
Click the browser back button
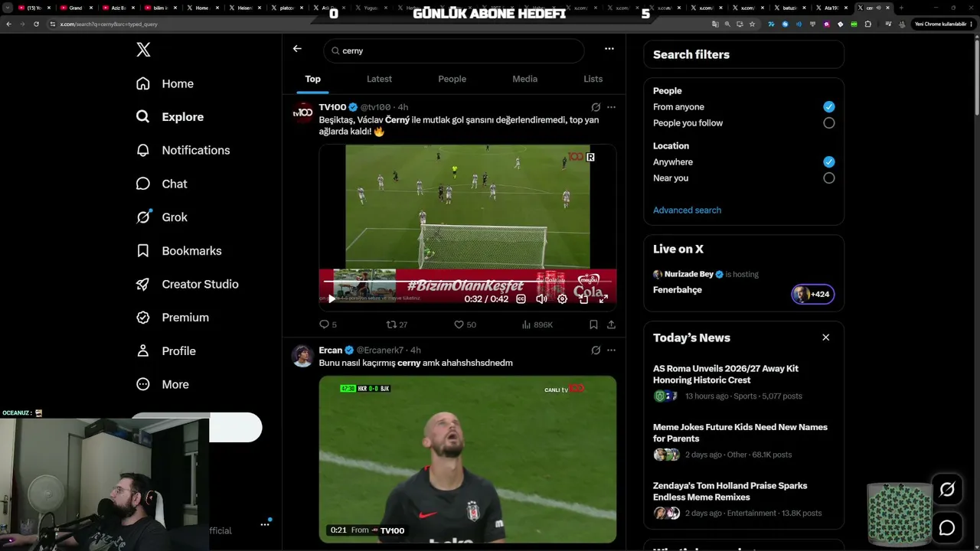pyautogui.click(x=8, y=24)
